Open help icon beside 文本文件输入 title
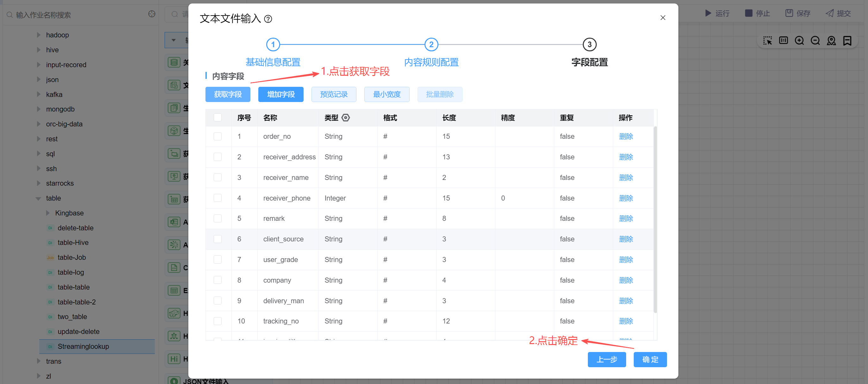Image resolution: width=868 pixels, height=384 pixels. tap(268, 19)
